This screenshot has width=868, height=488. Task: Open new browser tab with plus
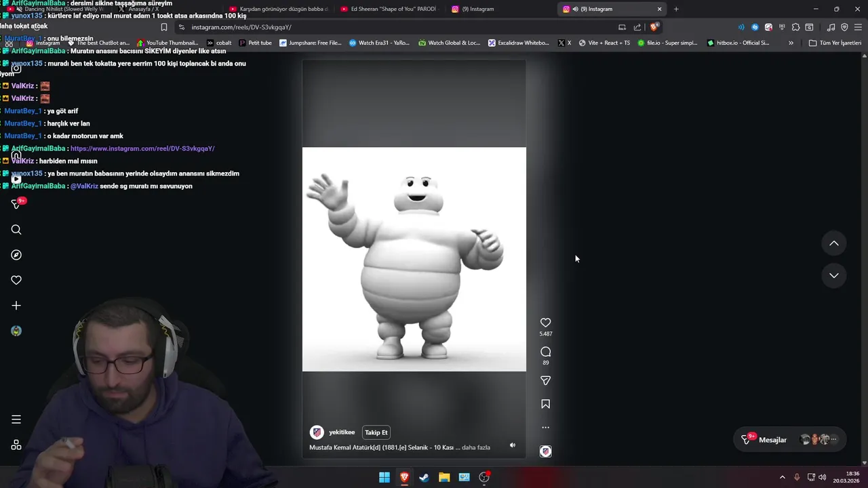pos(676,9)
